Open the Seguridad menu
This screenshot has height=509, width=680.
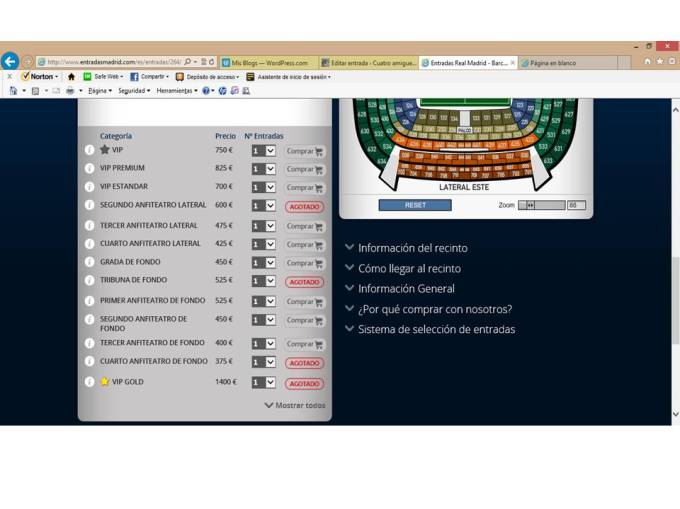point(134,91)
